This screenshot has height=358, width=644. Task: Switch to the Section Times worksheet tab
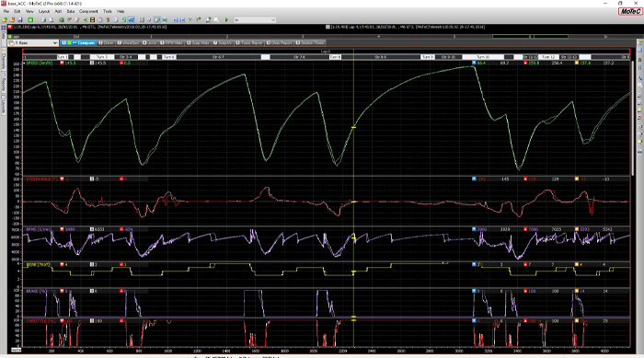(x=310, y=42)
